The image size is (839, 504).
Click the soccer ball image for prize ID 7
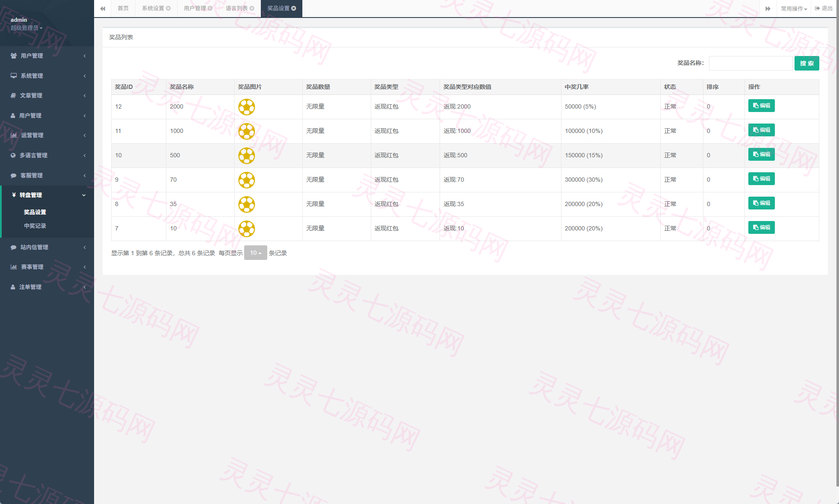pos(247,229)
